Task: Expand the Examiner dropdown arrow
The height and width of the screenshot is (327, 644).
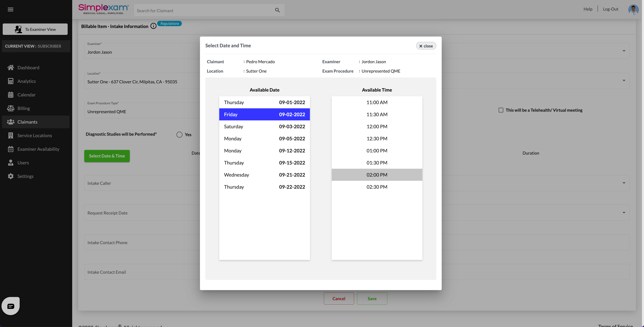Action: (624, 51)
